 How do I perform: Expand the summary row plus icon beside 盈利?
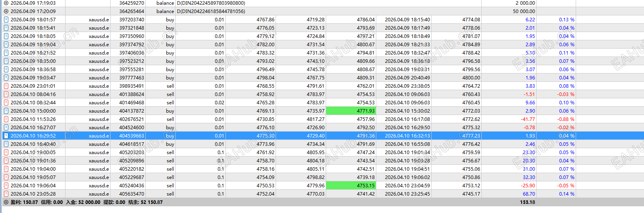coord(6,202)
